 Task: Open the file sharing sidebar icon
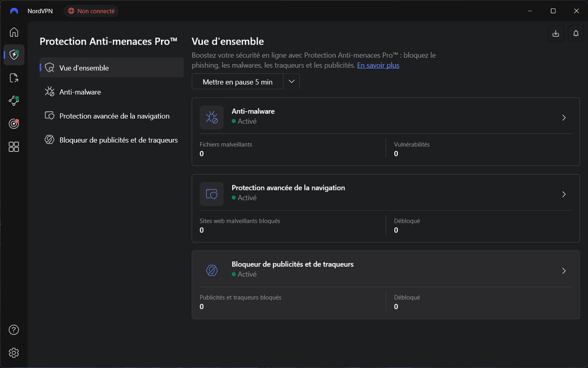pyautogui.click(x=14, y=78)
